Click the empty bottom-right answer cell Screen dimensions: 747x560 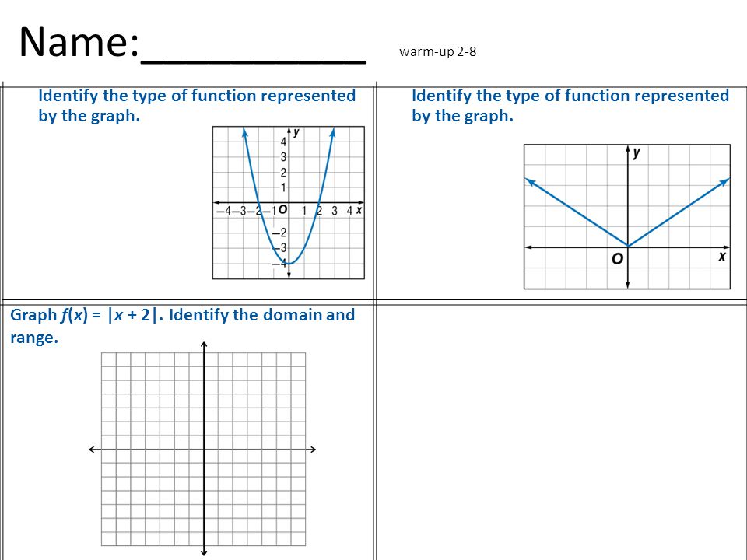pos(562,432)
